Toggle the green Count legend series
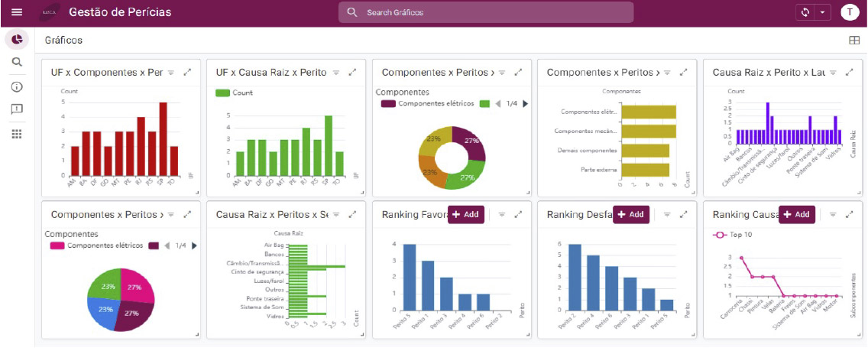This screenshot has width=868, height=348. tap(234, 93)
